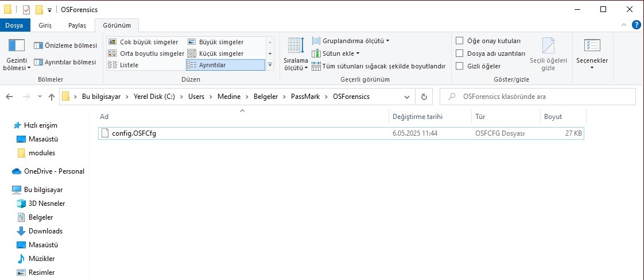Select Çok büyük simgeler layout
644x280 pixels.
[143, 42]
